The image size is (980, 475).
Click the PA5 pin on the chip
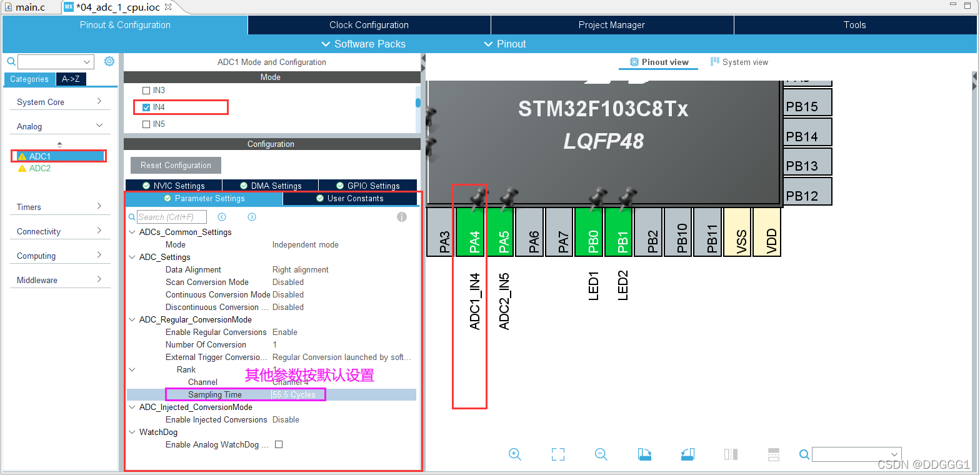point(501,232)
